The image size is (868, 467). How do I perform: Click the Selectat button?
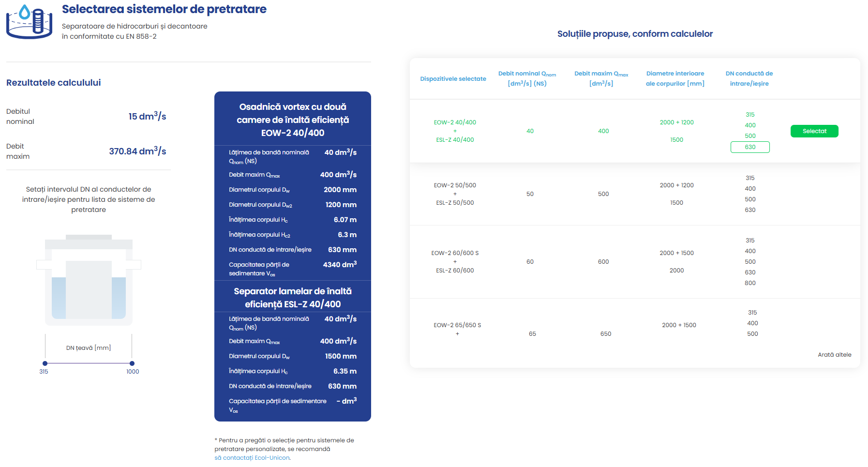(x=814, y=131)
